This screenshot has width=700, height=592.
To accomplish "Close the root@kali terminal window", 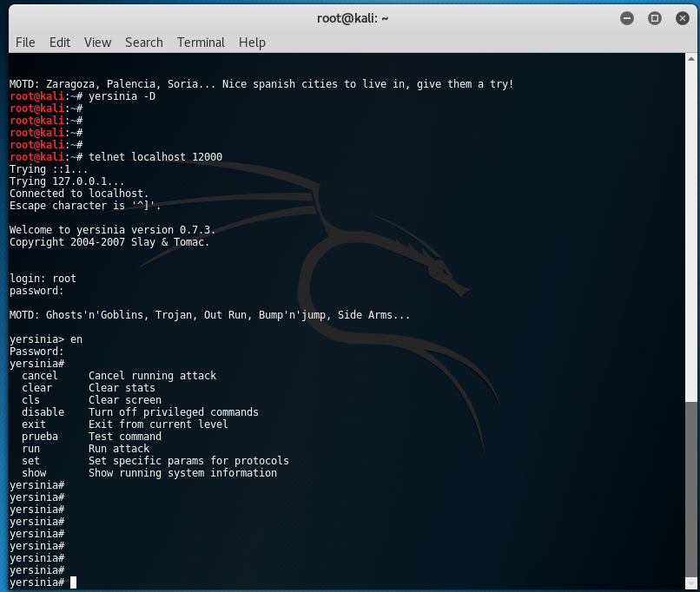I will pos(682,18).
